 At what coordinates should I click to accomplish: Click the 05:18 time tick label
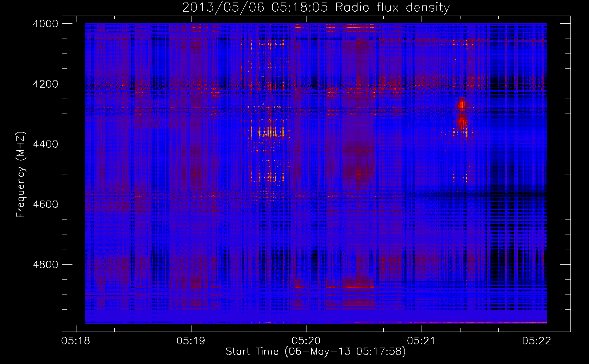coord(76,341)
